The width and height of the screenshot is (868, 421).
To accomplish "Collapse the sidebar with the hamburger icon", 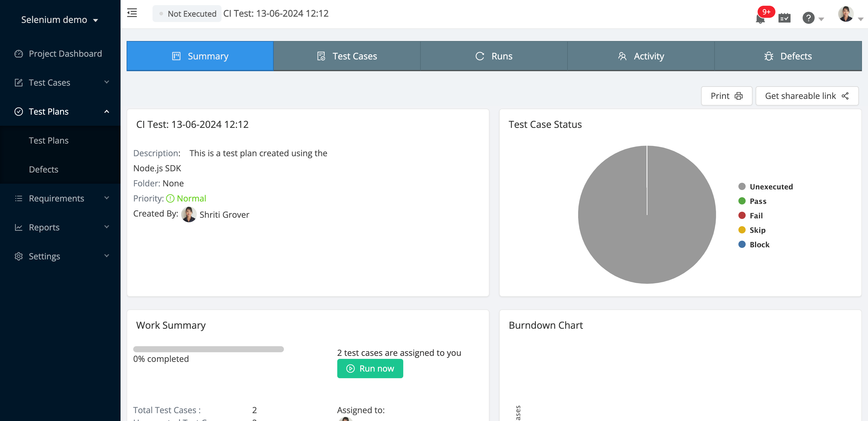I will (132, 13).
